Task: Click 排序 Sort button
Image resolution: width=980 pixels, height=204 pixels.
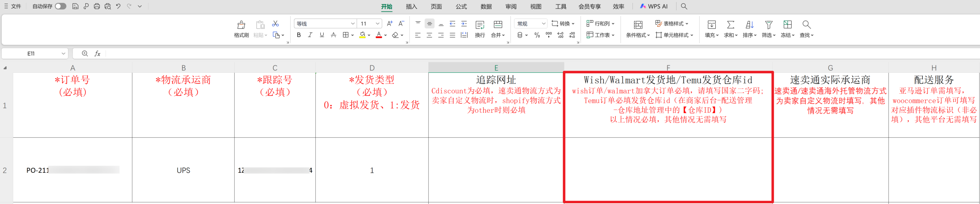Action: [750, 29]
